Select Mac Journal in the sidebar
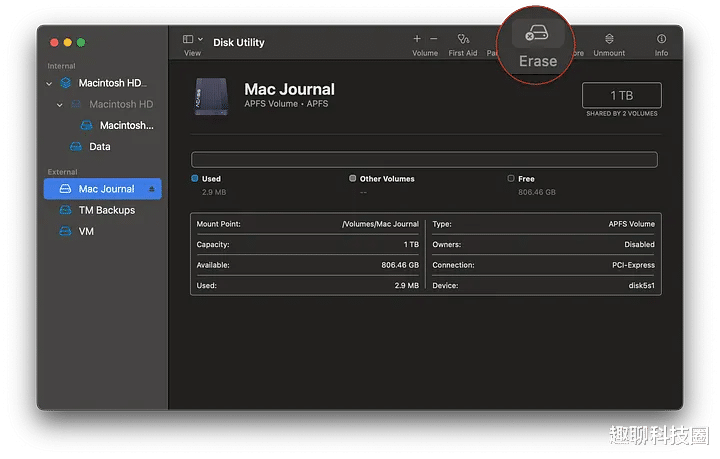 (x=105, y=189)
